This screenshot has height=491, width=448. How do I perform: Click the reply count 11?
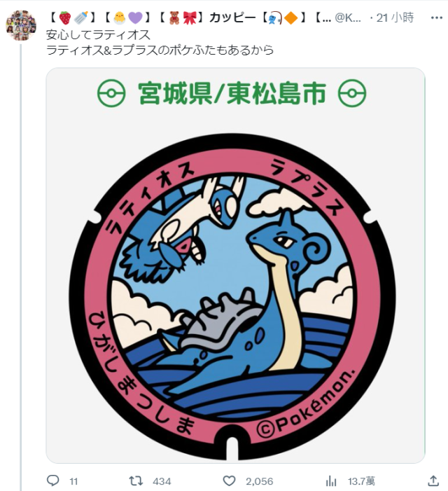[73, 481]
